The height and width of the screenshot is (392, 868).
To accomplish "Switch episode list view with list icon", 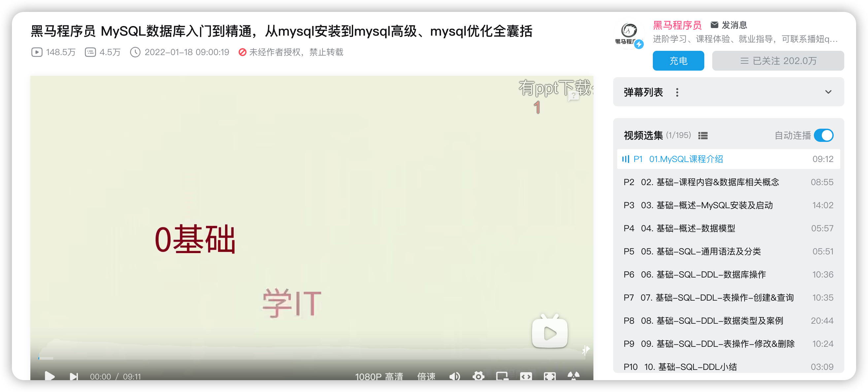I will [x=703, y=135].
